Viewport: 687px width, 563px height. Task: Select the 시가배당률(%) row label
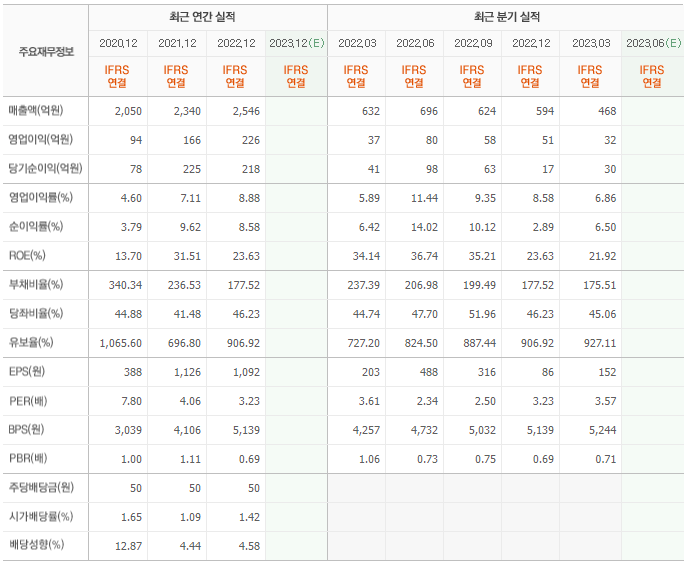pos(41,517)
